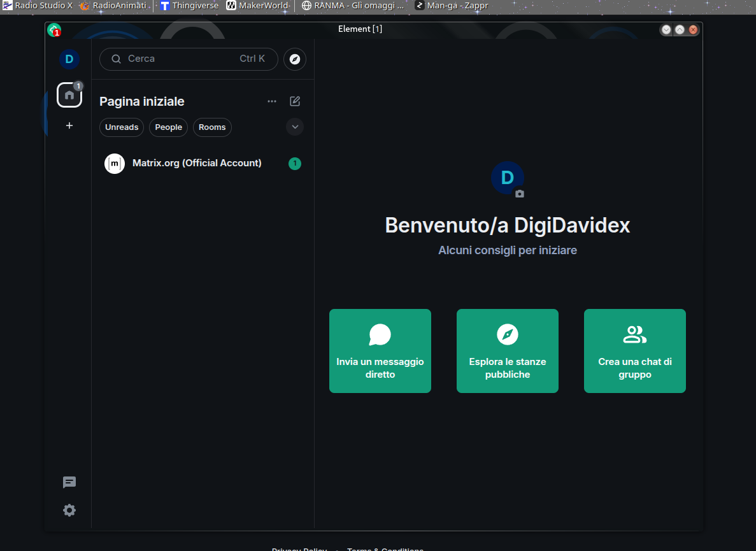The height and width of the screenshot is (551, 756).
Task: Click Crea una chat di gruppo
Action: coord(635,351)
